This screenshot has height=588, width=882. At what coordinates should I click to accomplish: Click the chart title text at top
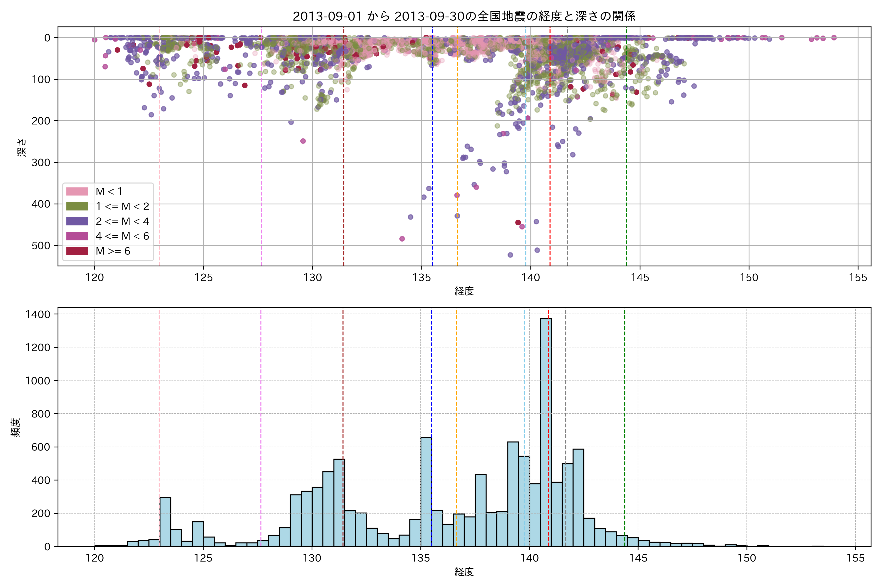pyautogui.click(x=464, y=16)
